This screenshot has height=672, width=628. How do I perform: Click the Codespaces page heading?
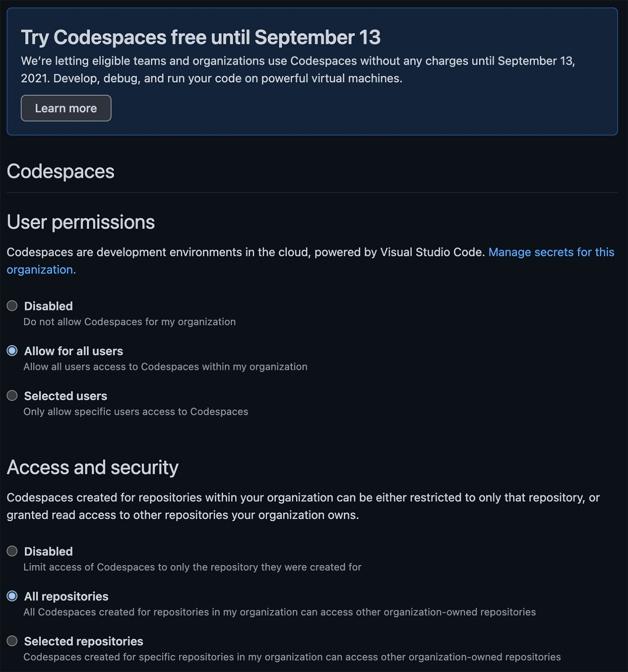pyautogui.click(x=61, y=171)
